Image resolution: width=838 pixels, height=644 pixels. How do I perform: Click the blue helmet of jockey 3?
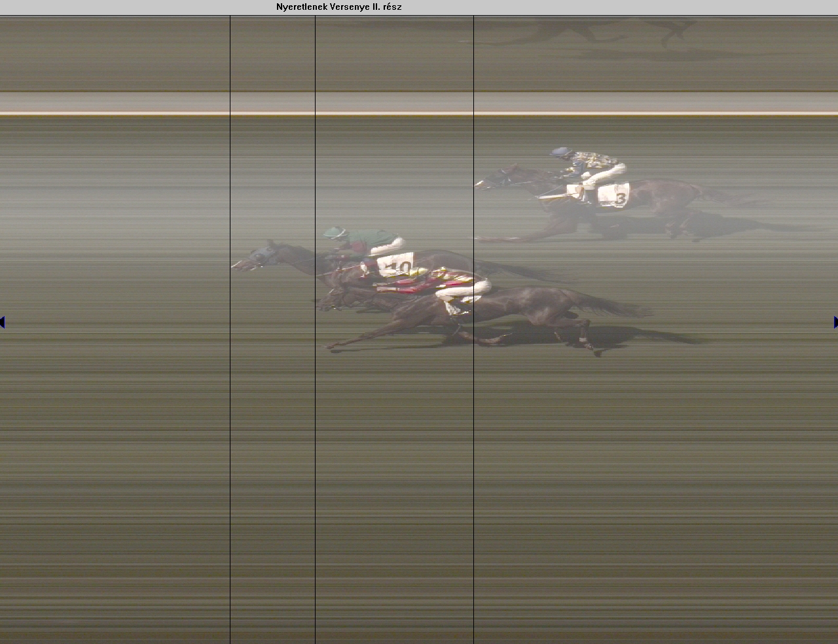coord(561,152)
